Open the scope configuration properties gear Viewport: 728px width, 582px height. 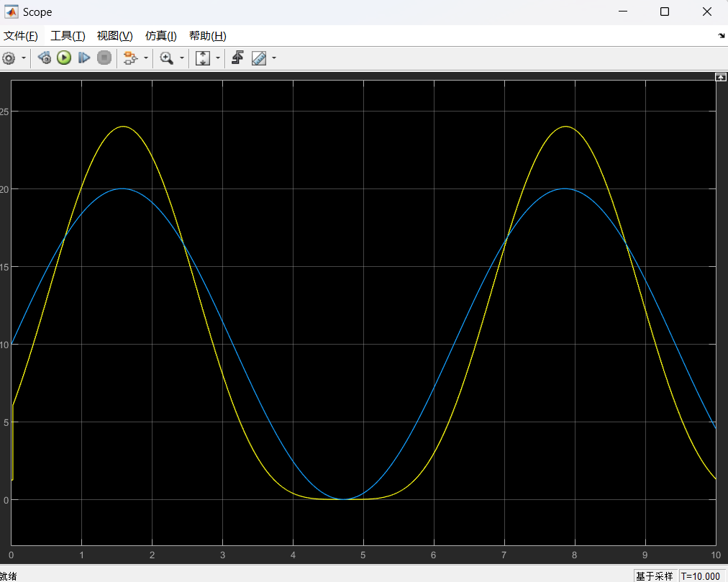9,58
